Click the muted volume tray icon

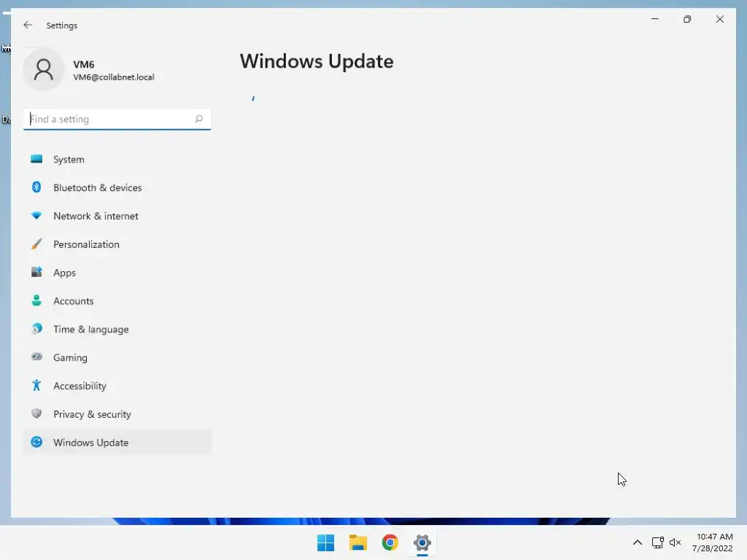point(675,542)
